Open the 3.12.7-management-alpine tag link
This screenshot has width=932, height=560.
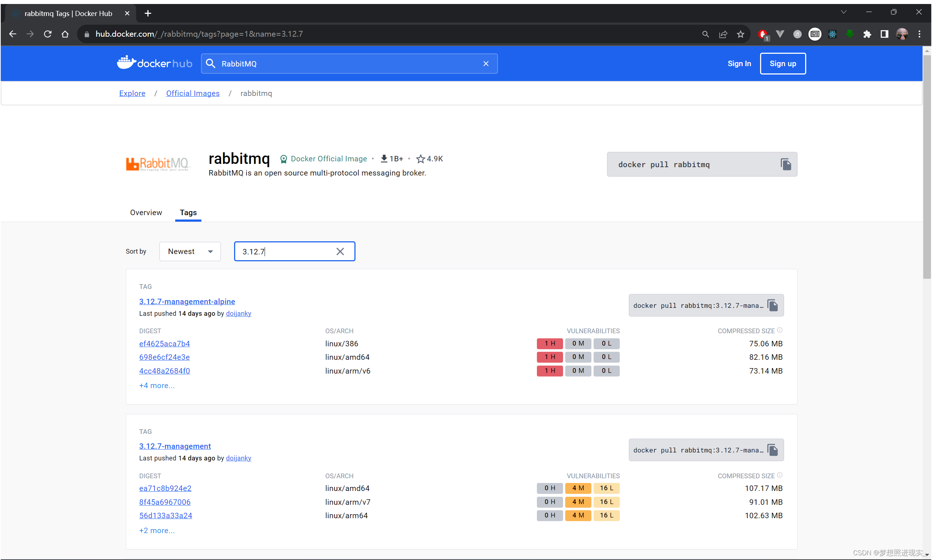pos(186,302)
